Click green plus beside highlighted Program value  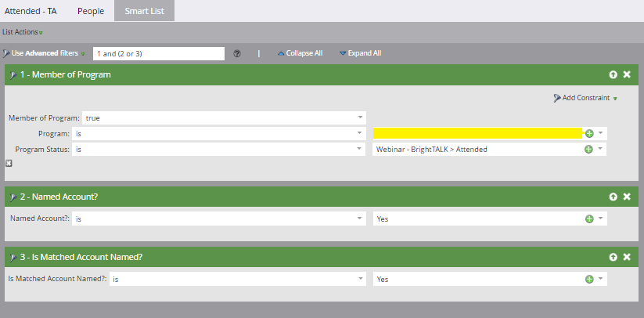(x=588, y=133)
